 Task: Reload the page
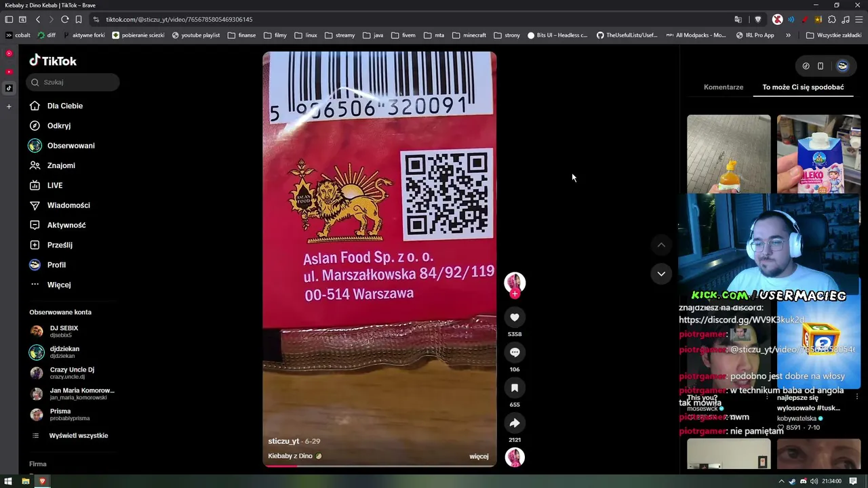tap(64, 20)
